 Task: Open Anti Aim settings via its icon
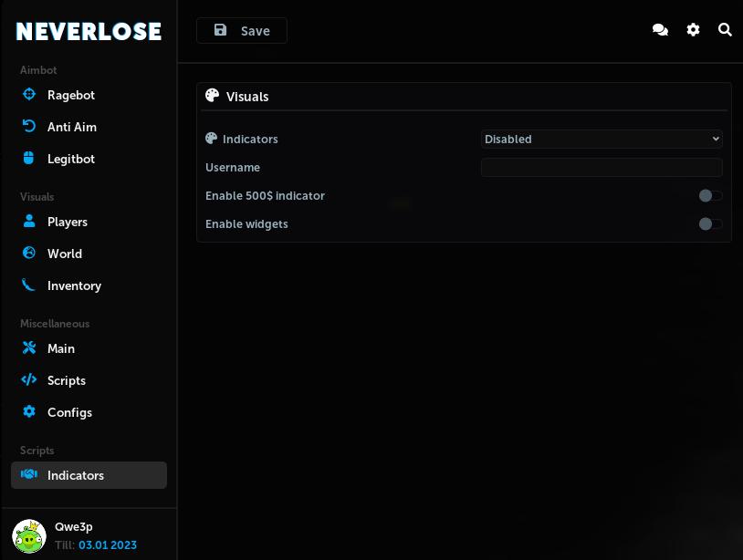[x=29, y=127]
